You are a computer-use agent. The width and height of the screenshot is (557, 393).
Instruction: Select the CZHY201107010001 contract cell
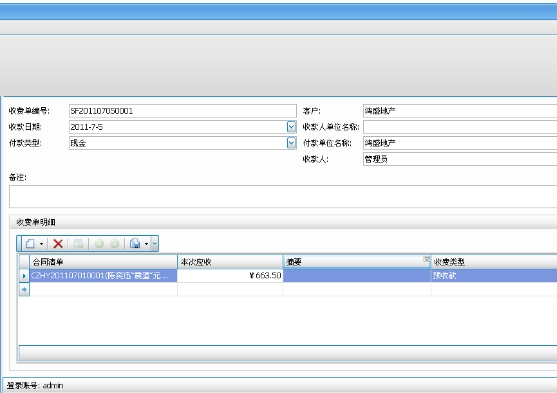(103, 275)
